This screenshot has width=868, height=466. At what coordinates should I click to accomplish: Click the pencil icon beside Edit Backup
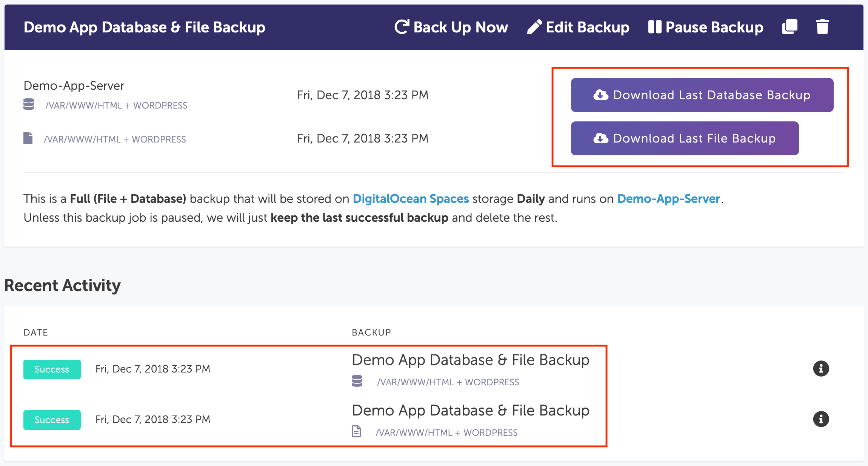534,27
